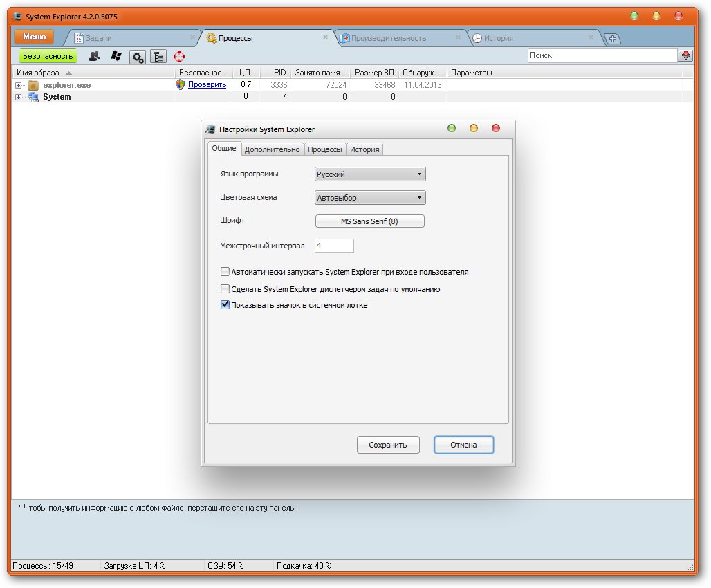Uncheck Показывать значок в системном лотке
The width and height of the screenshot is (711, 588).
click(225, 305)
